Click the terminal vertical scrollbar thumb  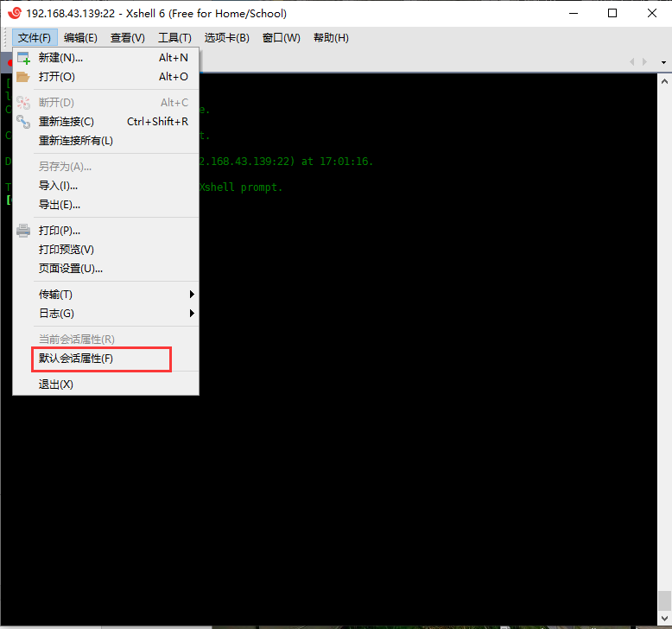(x=664, y=600)
